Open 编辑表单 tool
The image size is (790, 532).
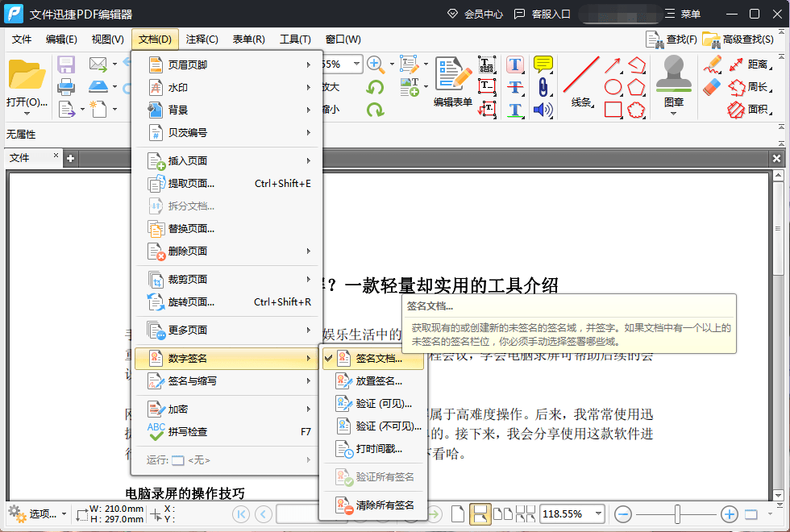point(452,82)
